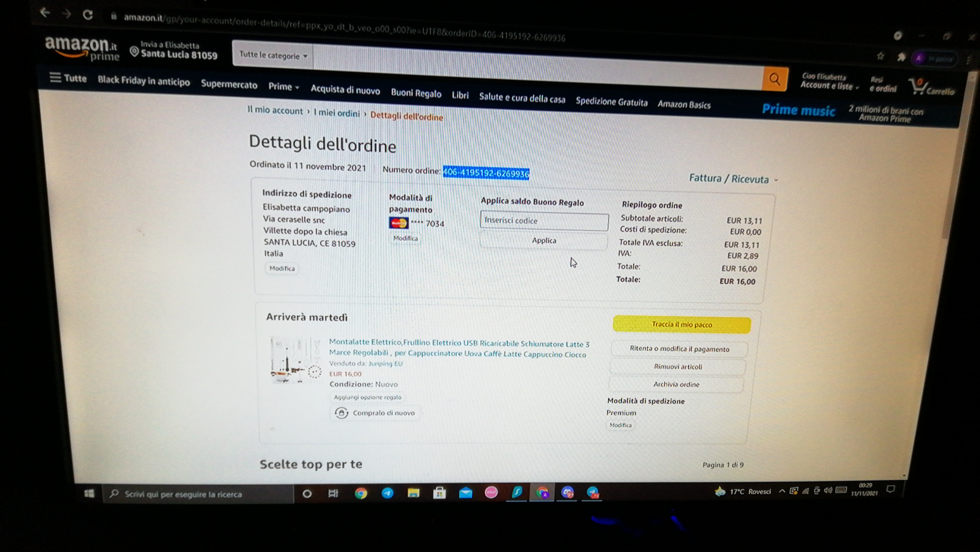Click the orange search magnifier button
This screenshot has width=980, height=552.
(775, 79)
